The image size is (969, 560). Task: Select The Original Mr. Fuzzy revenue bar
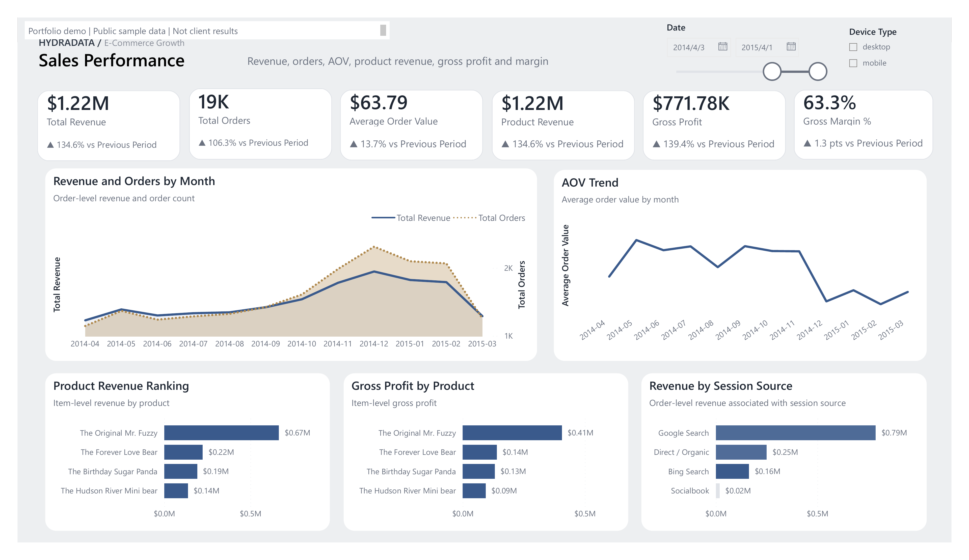pos(221,432)
